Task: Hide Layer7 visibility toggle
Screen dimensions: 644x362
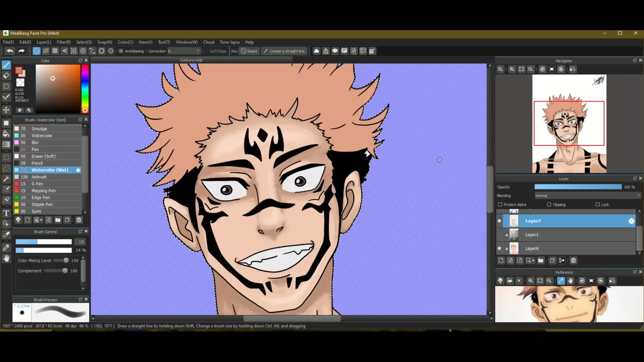Action: [x=499, y=221]
